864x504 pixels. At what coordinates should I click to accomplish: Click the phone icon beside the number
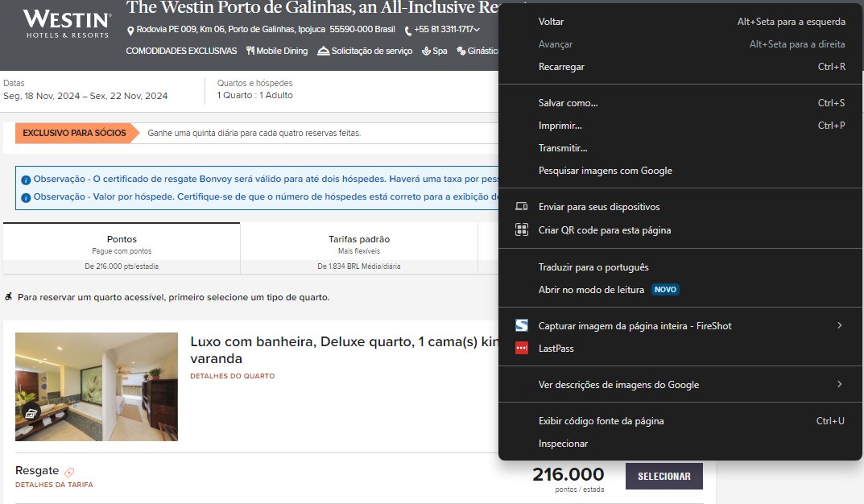tap(407, 31)
